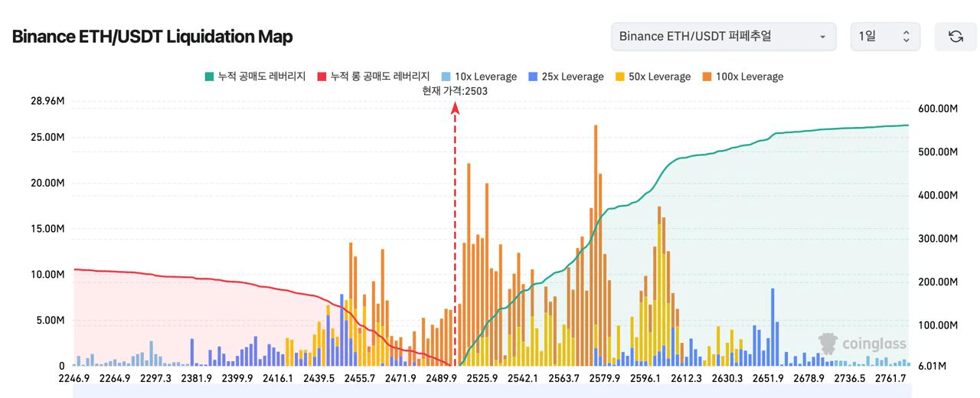Image resolution: width=980 pixels, height=398 pixels.
Task: Click the 2246.9 price axis label
Action: [74, 378]
